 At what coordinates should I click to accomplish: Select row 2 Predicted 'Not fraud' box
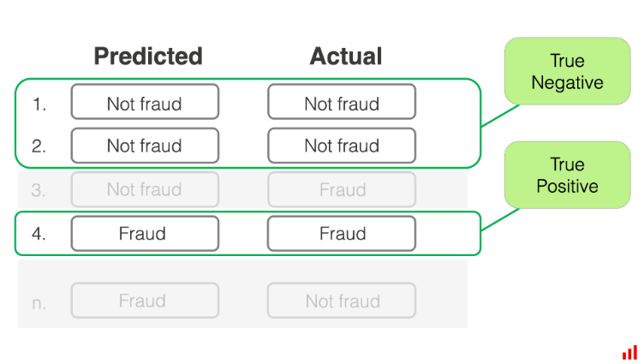[145, 146]
